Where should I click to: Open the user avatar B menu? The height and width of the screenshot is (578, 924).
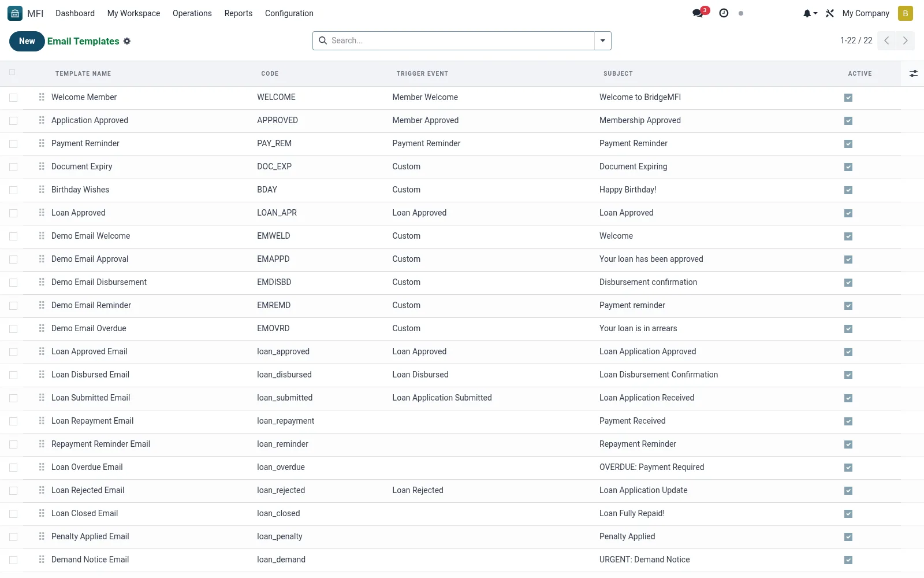906,13
